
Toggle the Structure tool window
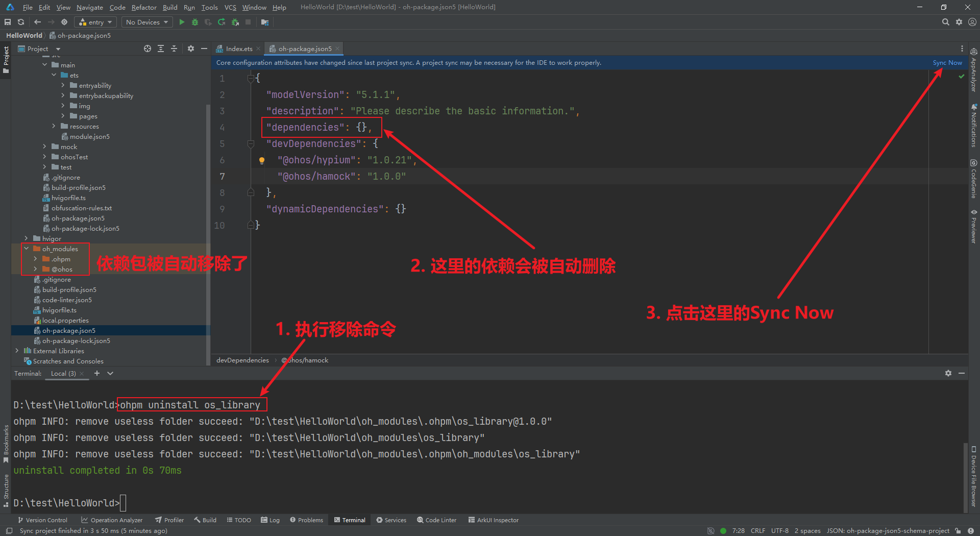[6, 491]
